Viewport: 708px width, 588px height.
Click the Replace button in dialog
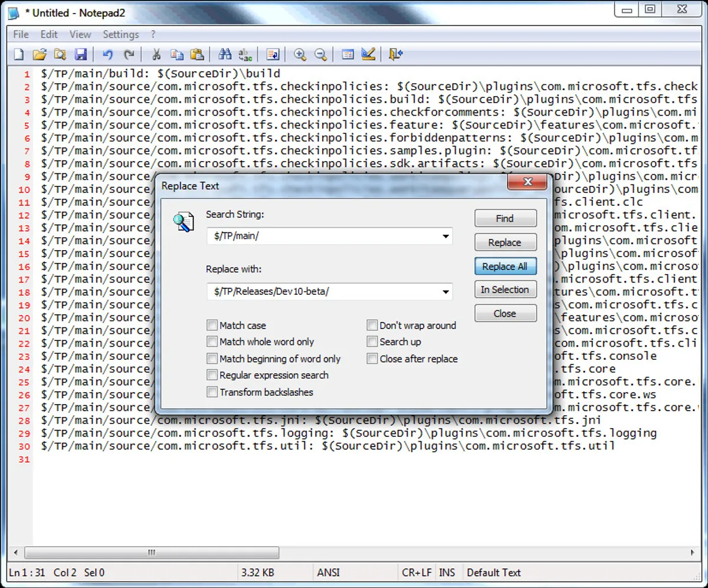click(x=506, y=242)
